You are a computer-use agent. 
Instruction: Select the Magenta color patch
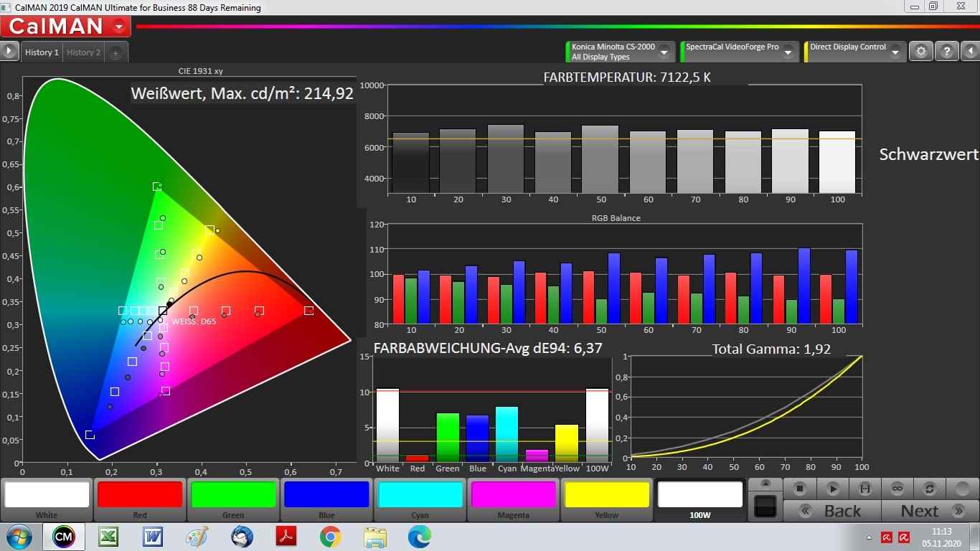click(x=513, y=499)
